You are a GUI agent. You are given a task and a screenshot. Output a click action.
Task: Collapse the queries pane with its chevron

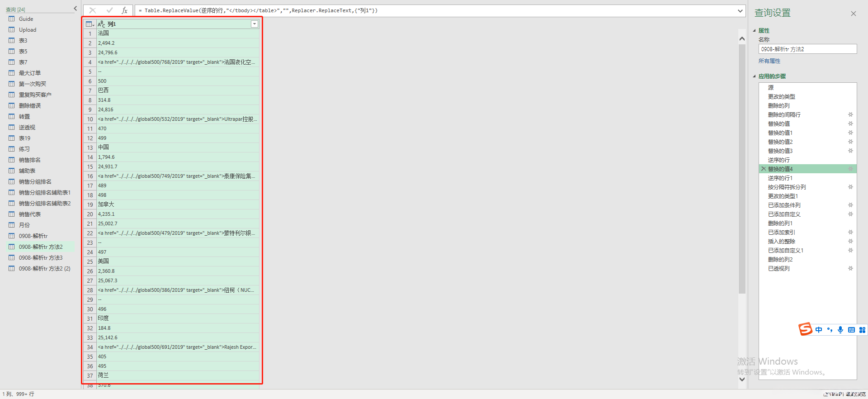click(x=75, y=9)
